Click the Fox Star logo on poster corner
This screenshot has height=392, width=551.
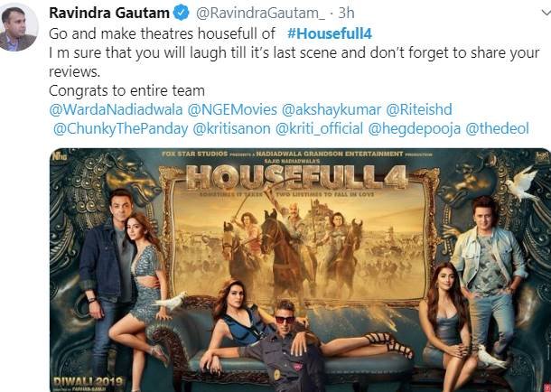[x=541, y=157]
